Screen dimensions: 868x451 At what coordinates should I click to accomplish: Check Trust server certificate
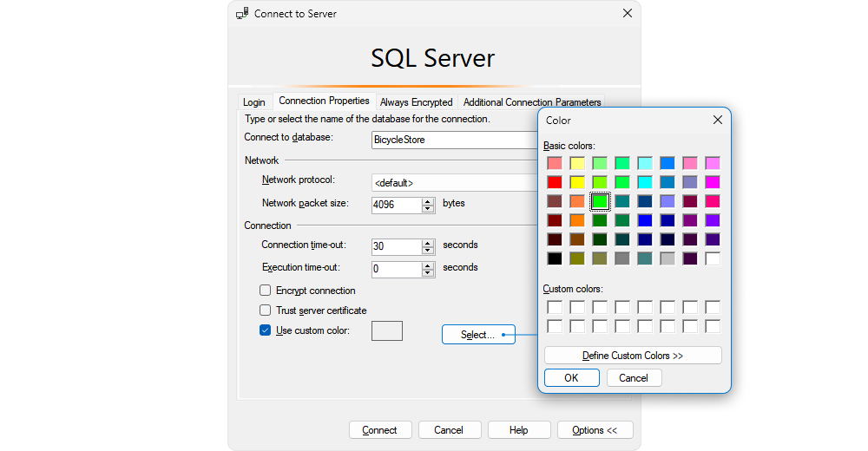(265, 310)
